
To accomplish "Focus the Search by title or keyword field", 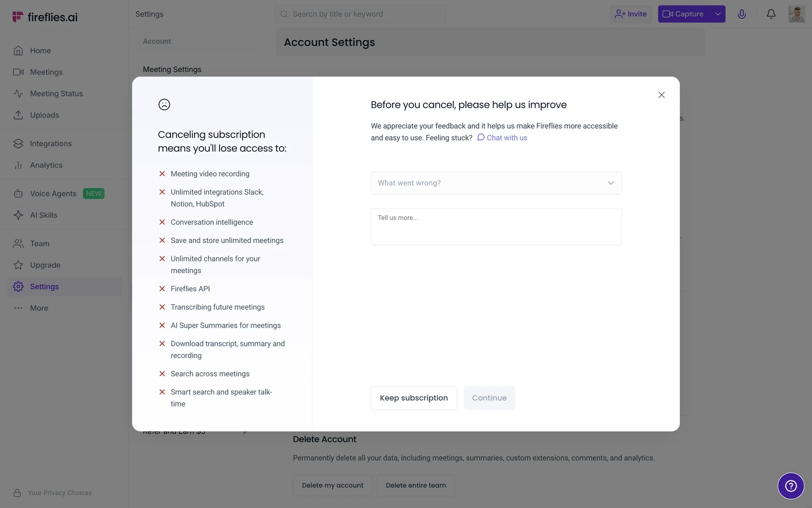I will tap(360, 14).
